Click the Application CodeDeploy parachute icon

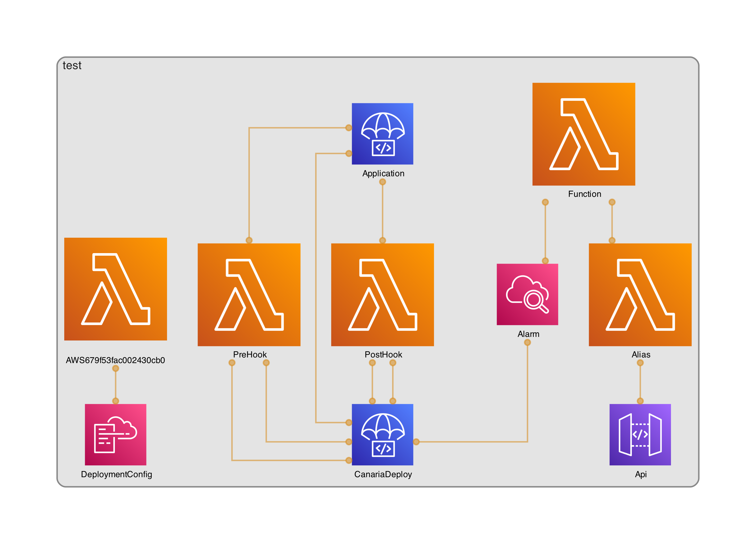(382, 134)
